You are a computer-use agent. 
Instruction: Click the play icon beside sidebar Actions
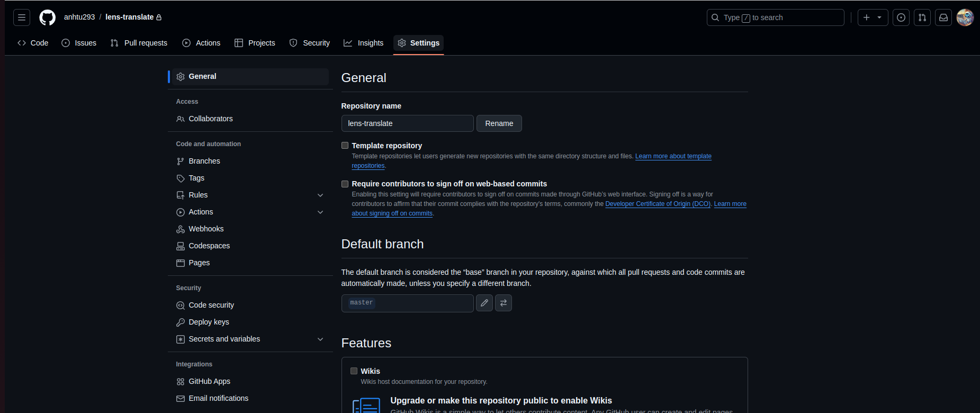click(181, 212)
